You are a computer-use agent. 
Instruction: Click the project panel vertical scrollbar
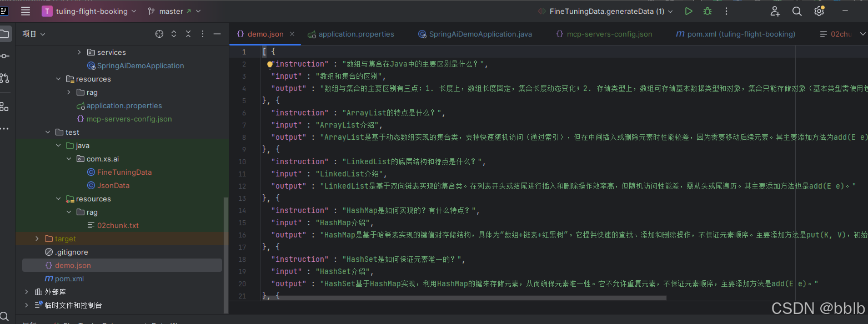click(x=225, y=255)
